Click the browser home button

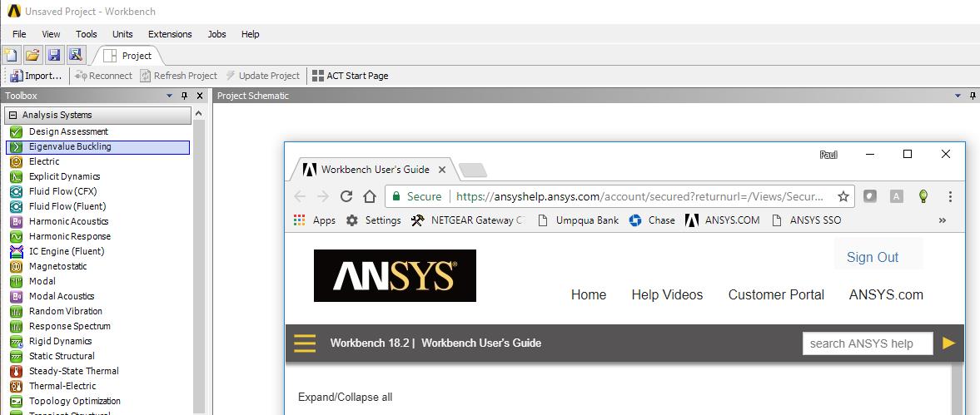370,196
